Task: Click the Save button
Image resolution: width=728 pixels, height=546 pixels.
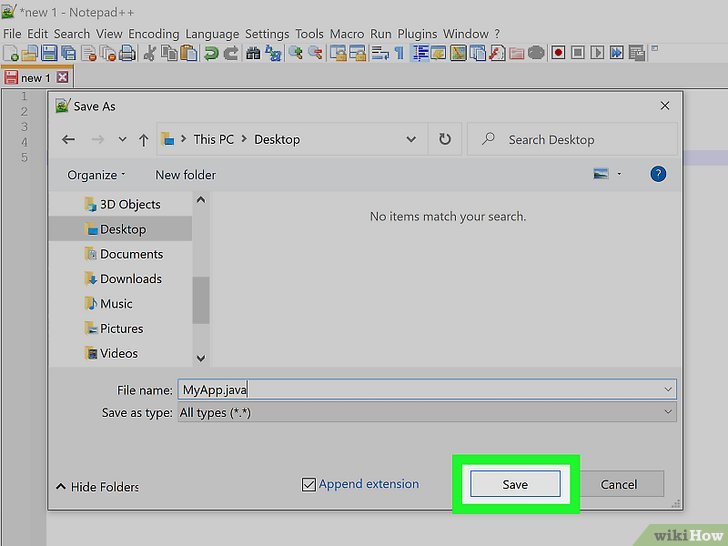Action: [x=515, y=484]
